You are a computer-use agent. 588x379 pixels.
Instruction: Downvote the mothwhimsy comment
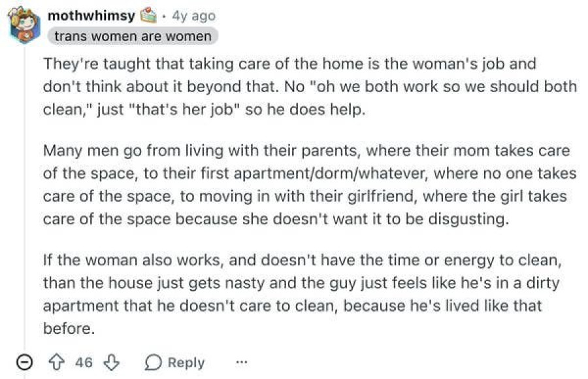(x=111, y=363)
